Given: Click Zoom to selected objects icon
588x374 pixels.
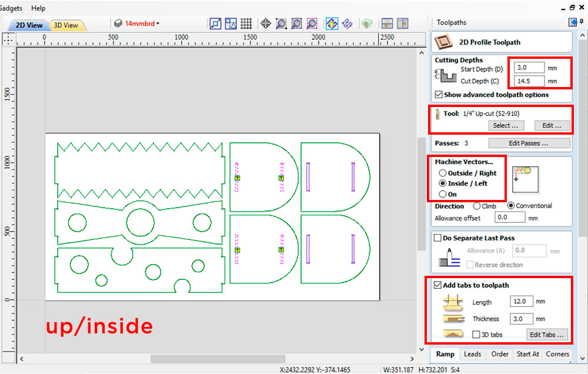Looking at the screenshot, I should [312, 24].
